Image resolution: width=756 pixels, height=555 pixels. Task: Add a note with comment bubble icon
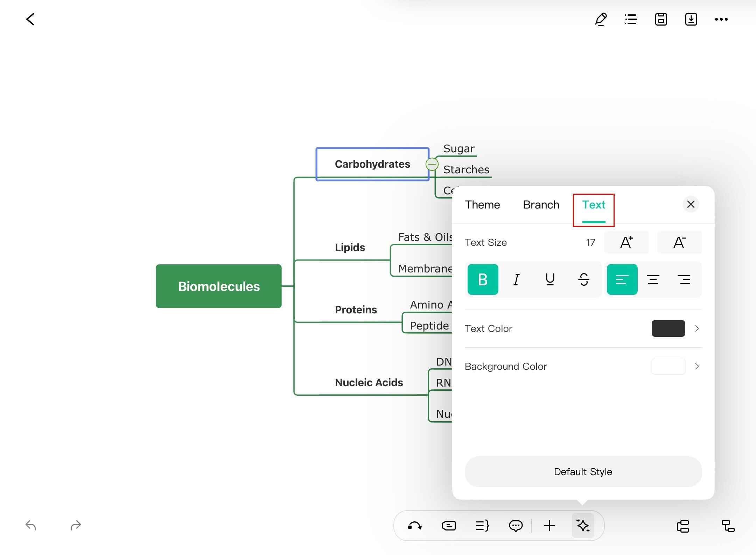[516, 526]
